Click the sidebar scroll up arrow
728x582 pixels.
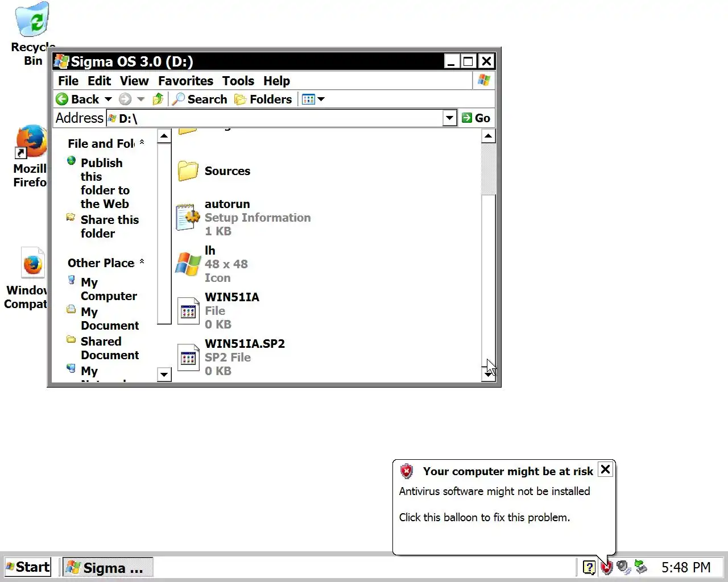pos(164,136)
